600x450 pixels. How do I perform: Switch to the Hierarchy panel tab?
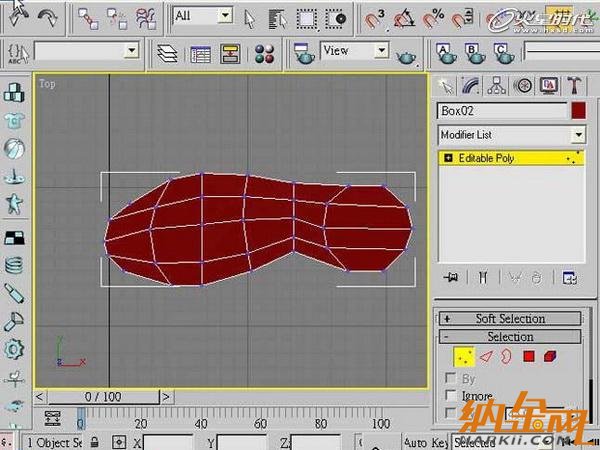496,86
